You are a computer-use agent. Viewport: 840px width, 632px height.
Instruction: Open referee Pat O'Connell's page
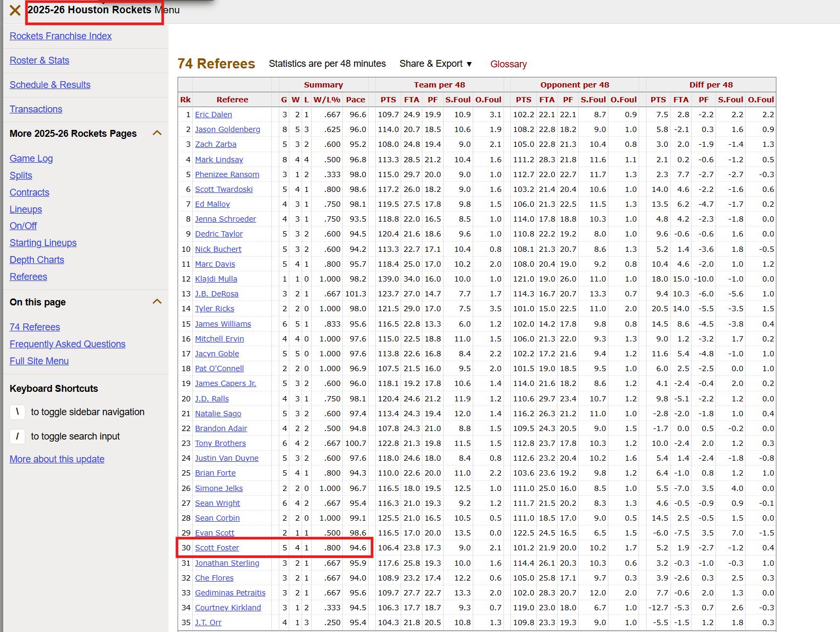219,368
